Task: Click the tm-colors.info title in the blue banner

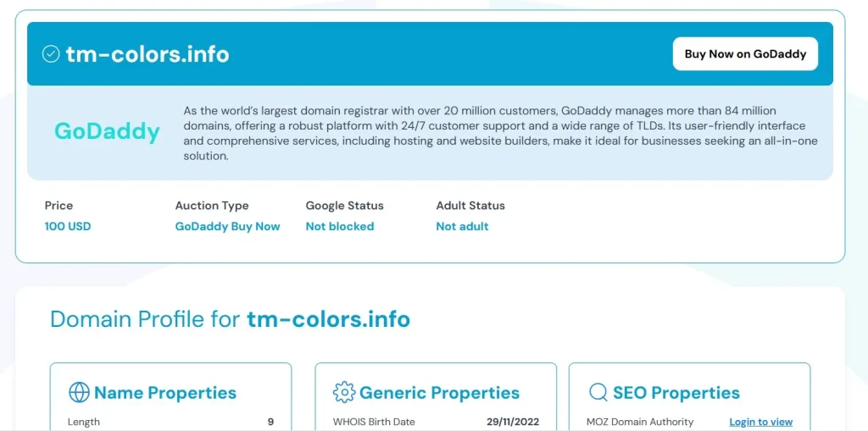Action: coord(147,54)
